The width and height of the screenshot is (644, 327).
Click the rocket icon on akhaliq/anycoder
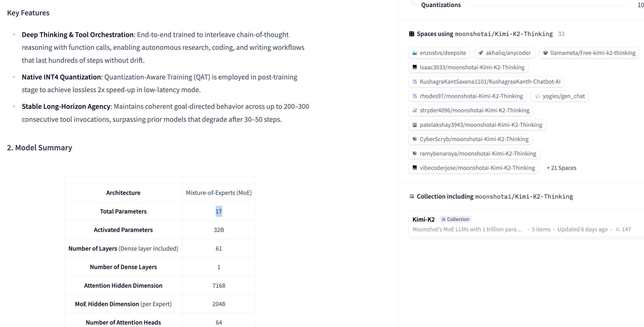click(x=481, y=53)
